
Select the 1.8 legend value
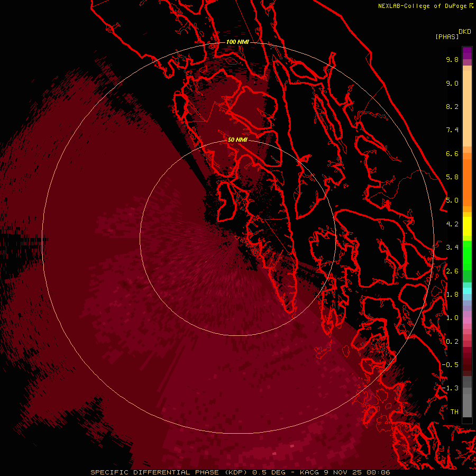click(452, 295)
